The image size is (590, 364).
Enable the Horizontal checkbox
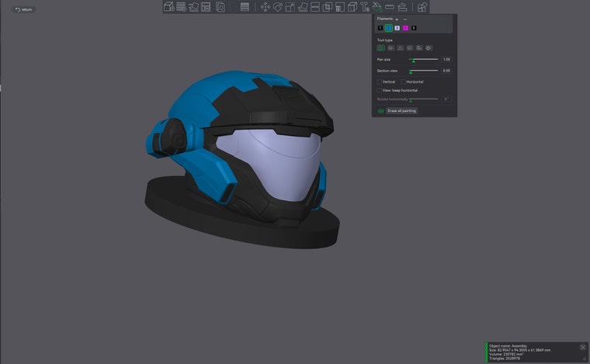click(x=403, y=81)
